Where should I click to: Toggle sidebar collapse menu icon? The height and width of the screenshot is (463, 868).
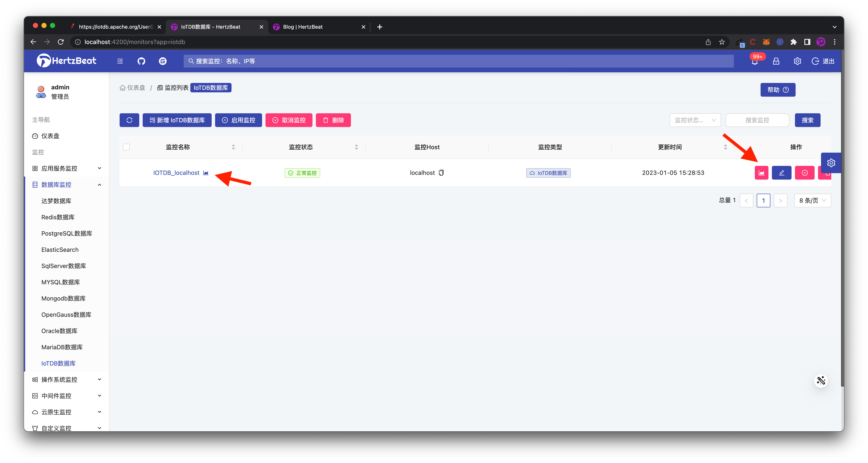point(120,61)
